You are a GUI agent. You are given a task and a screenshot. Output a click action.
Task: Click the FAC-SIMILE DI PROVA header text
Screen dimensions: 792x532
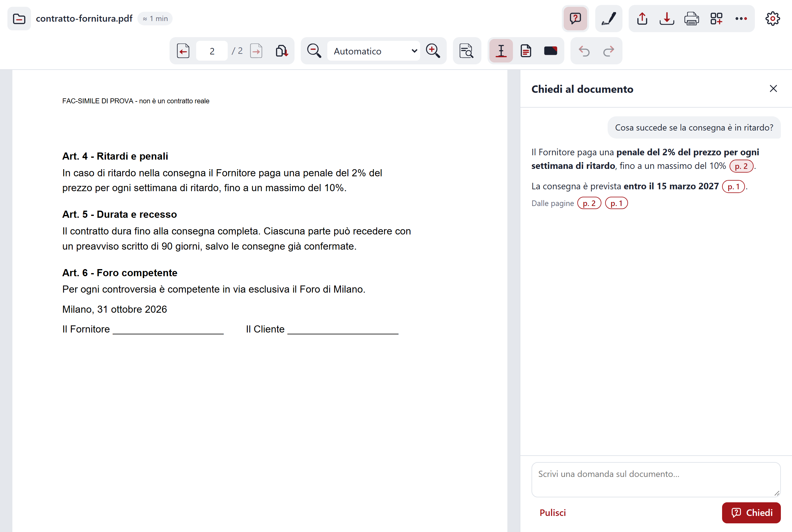pyautogui.click(x=136, y=101)
